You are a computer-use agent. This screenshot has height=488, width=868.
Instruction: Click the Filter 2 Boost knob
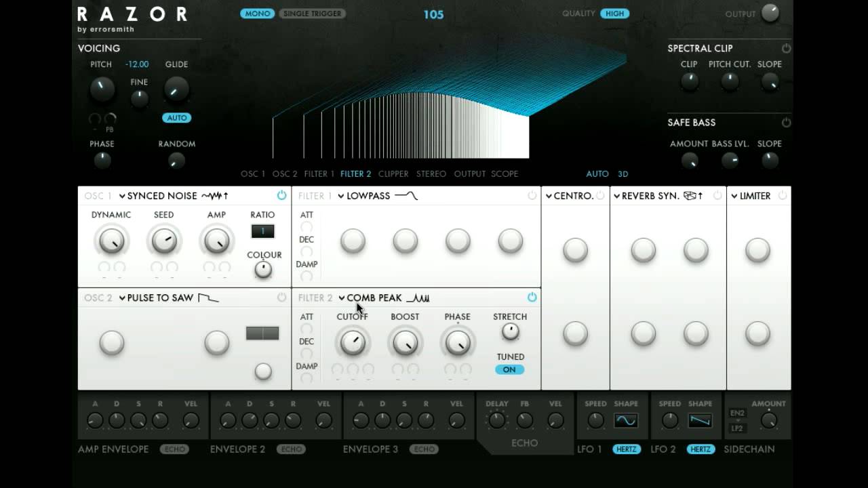(x=405, y=342)
